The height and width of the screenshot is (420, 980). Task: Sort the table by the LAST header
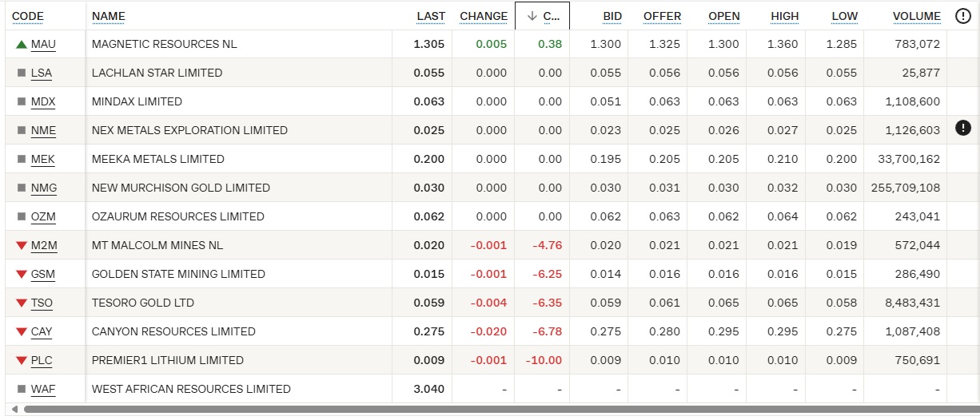pyautogui.click(x=431, y=16)
